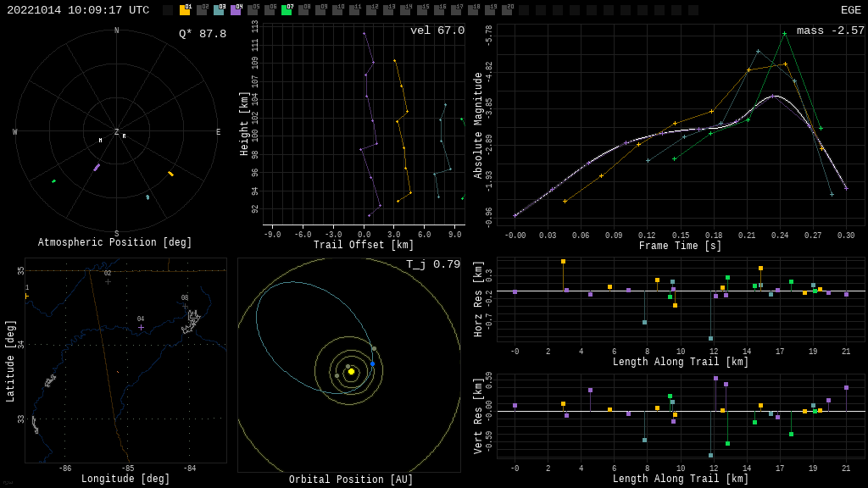Click the vel 67.0 readout

[437, 30]
